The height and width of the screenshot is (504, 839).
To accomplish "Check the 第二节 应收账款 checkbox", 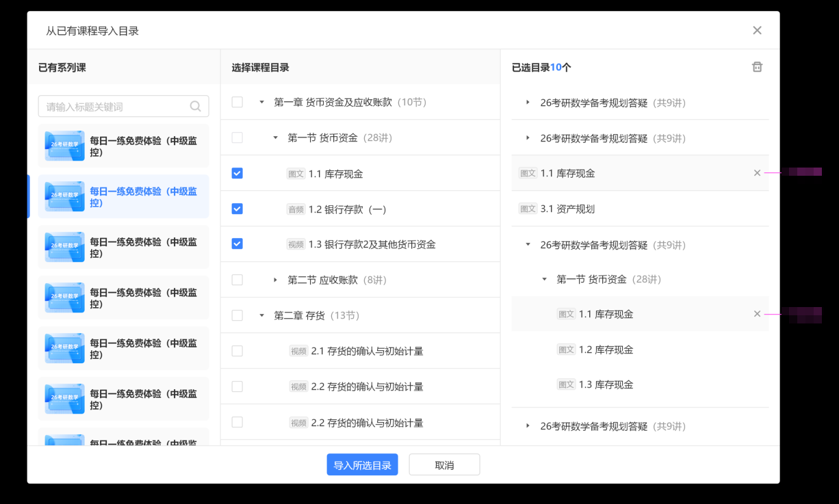I will click(x=237, y=280).
